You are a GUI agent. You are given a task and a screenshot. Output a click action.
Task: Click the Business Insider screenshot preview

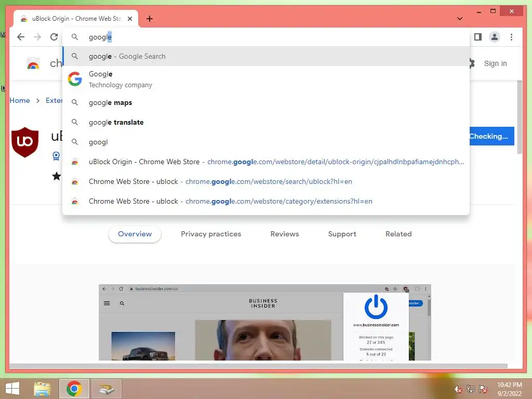pos(264,322)
